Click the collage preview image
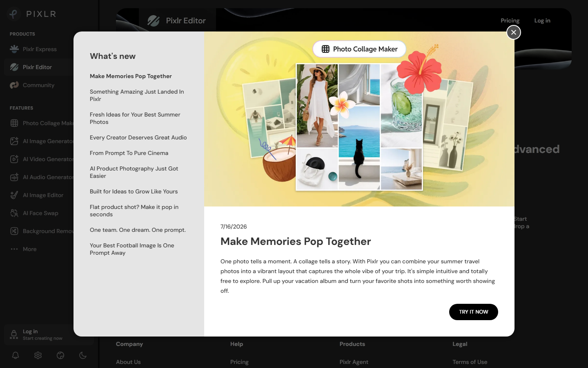 tap(359, 119)
